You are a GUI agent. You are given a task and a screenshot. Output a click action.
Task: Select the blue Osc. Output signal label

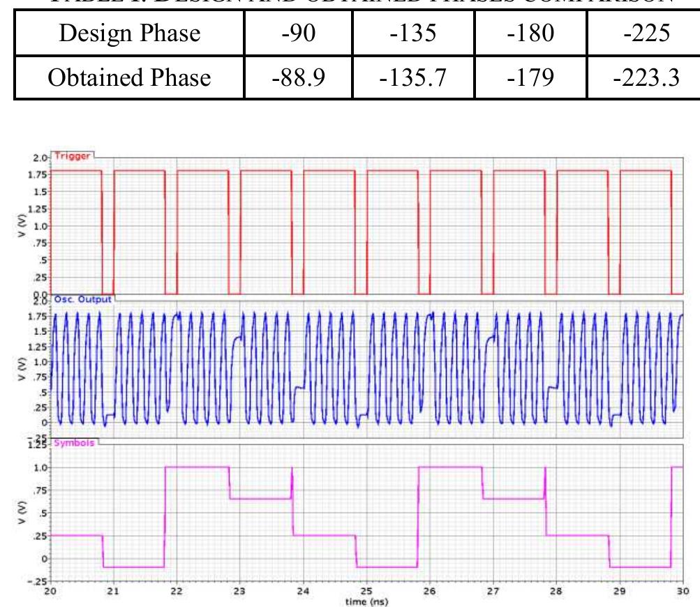(82, 299)
